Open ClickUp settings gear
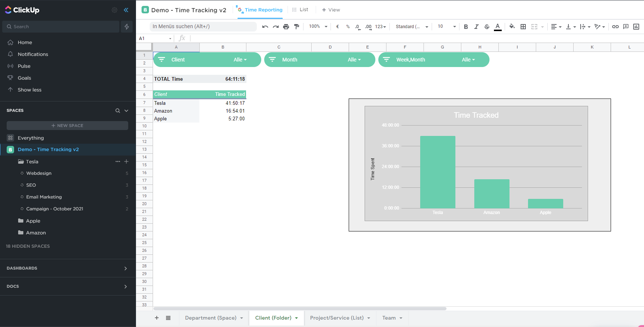 (x=114, y=10)
